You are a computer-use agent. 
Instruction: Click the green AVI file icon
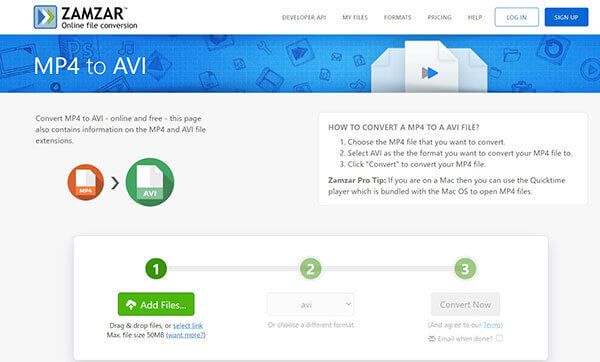(150, 182)
